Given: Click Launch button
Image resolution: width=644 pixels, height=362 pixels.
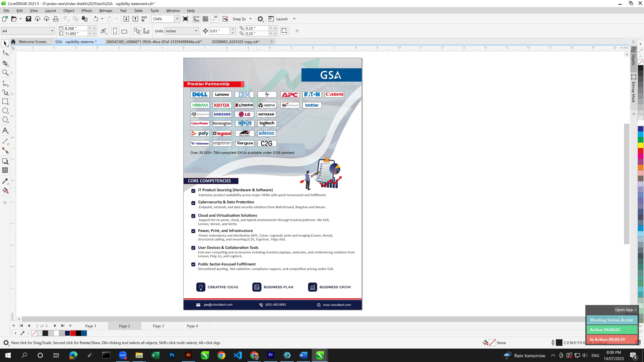Looking at the screenshot, I should [x=278, y=19].
